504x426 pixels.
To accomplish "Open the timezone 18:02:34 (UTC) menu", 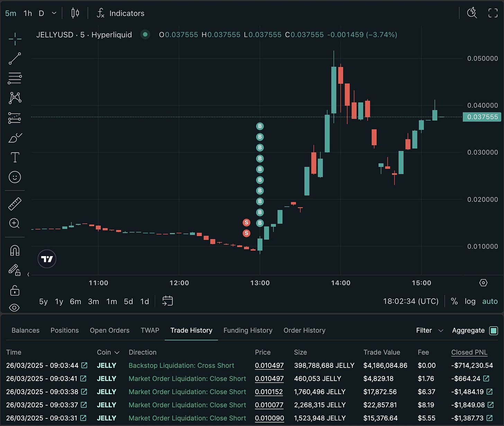I will [x=411, y=301].
